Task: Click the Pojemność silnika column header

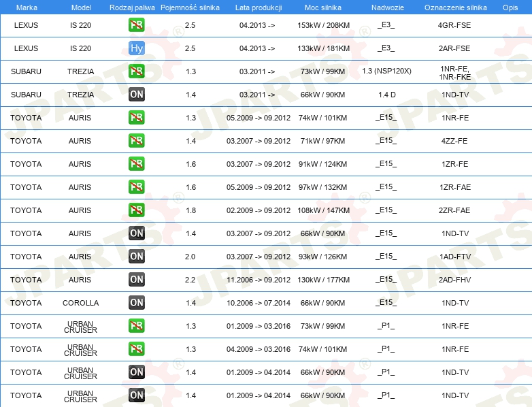Action: tap(190, 7)
